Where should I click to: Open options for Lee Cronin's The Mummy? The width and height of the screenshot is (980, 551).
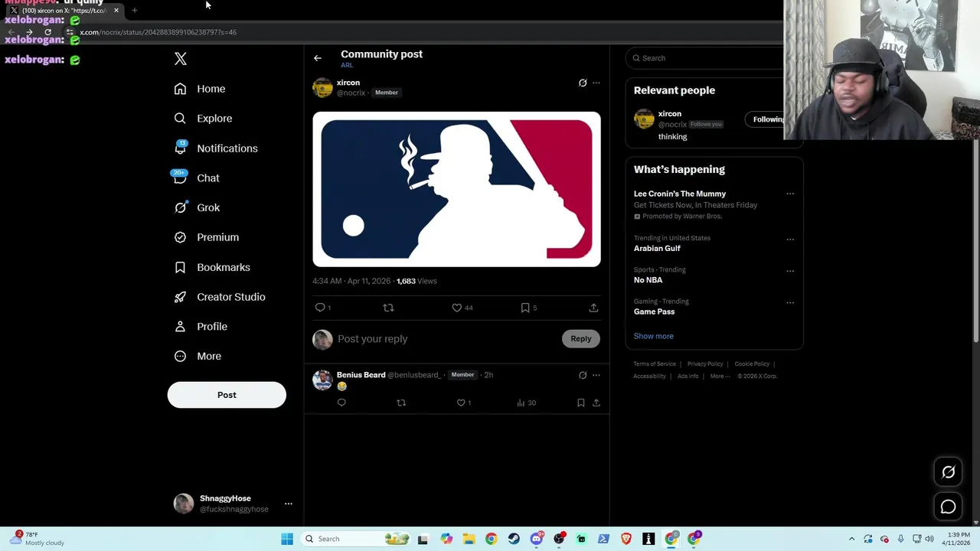tap(790, 194)
